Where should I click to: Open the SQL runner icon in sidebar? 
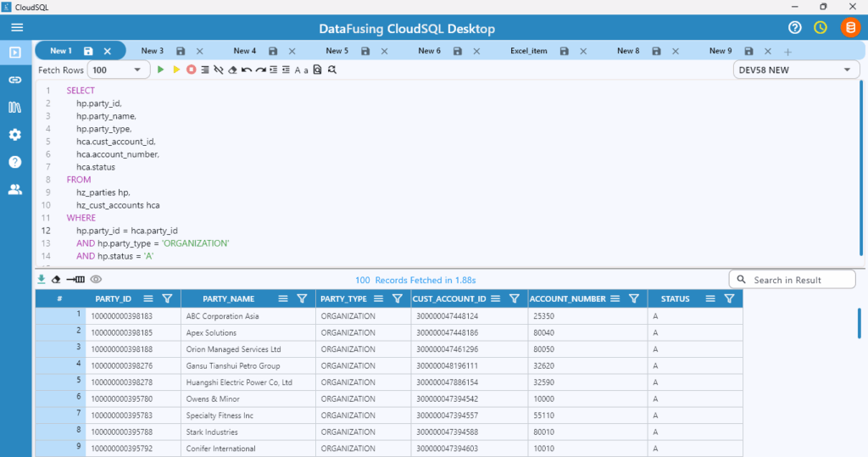[15, 53]
